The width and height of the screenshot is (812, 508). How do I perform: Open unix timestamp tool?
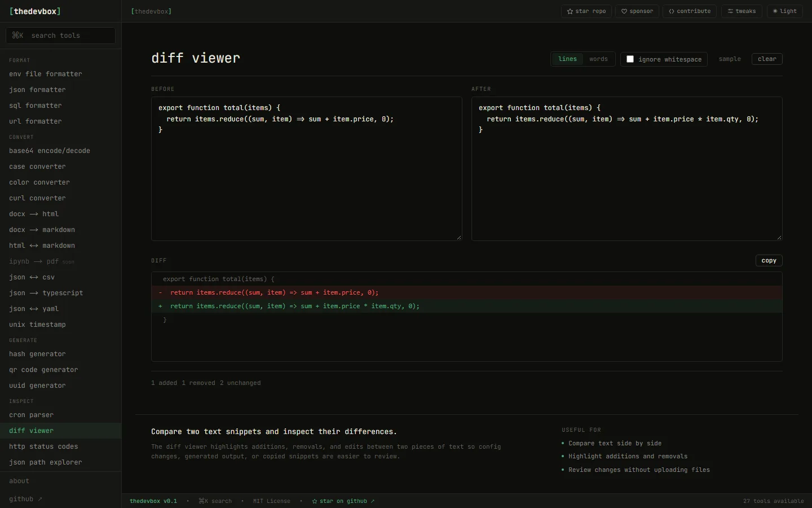pos(60,325)
